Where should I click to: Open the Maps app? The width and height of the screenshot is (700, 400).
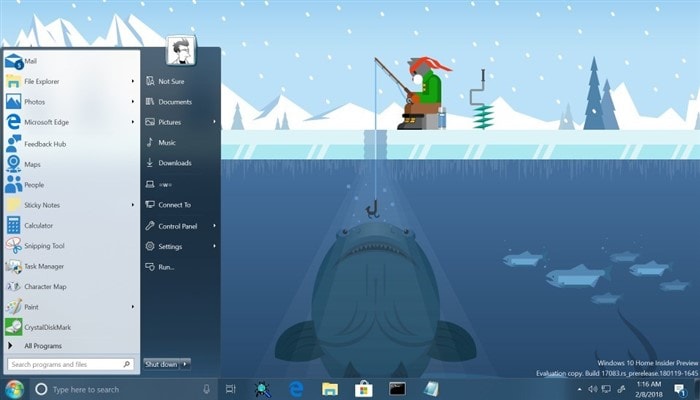pyautogui.click(x=71, y=164)
